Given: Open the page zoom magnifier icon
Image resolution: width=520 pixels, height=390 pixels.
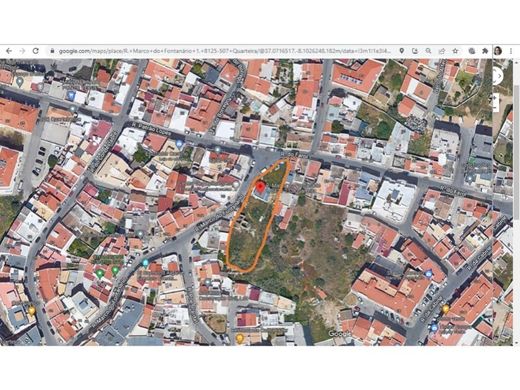Looking at the screenshot, I should coord(428,51).
